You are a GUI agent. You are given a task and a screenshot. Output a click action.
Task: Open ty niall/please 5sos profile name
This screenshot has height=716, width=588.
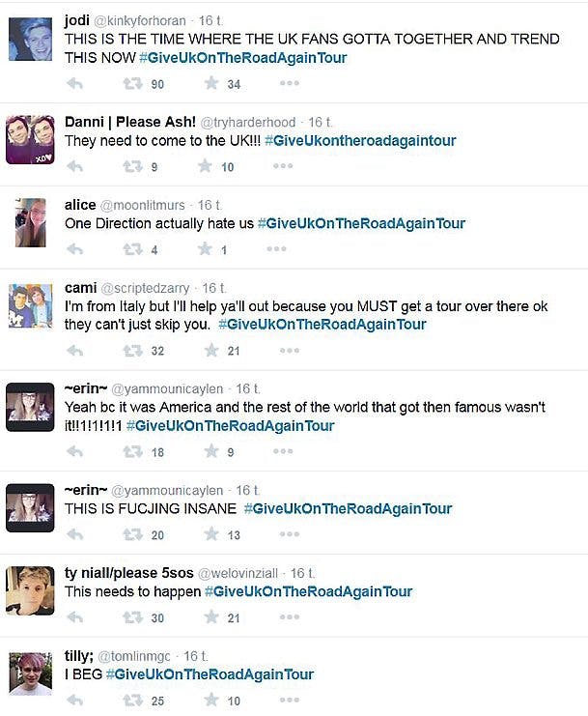[131, 573]
